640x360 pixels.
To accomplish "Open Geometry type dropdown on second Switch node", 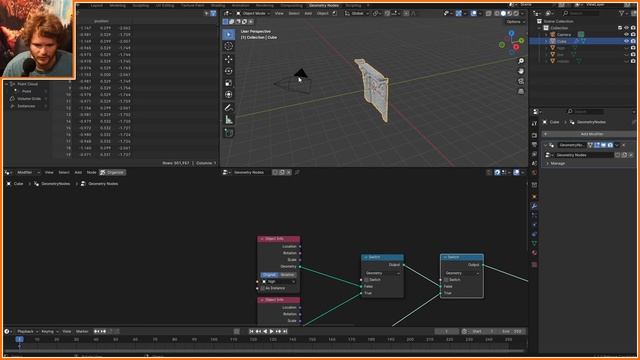I will point(462,273).
